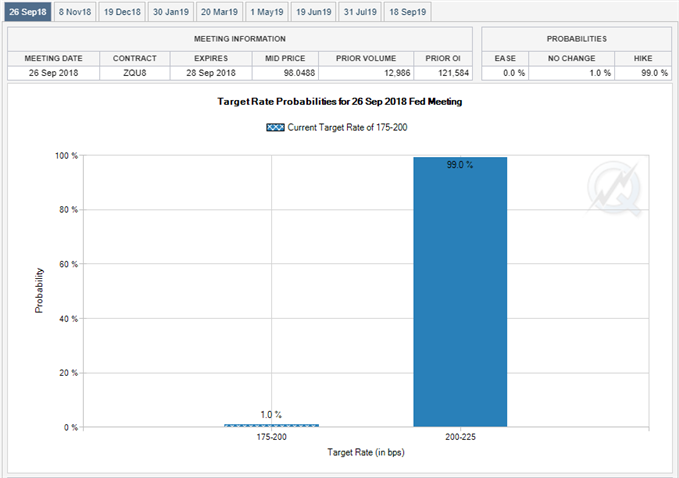679x478 pixels.
Task: Switch to the 30 Jan19 tab
Action: (x=170, y=12)
